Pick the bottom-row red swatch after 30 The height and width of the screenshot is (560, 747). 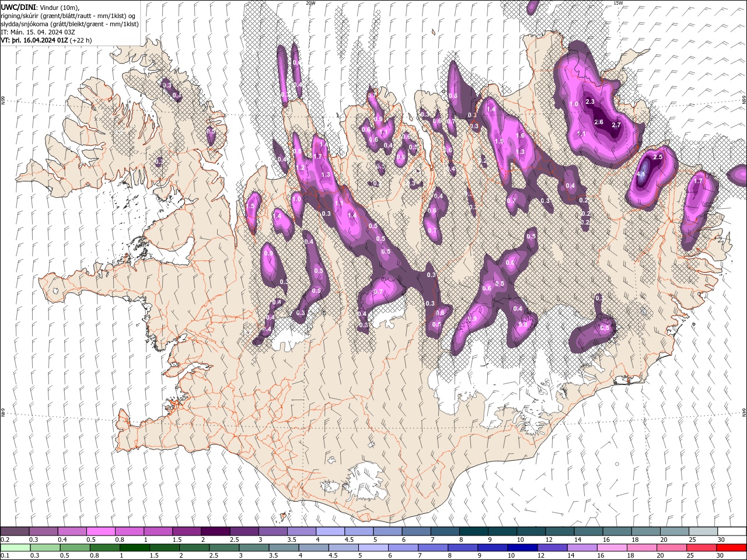tap(731, 548)
